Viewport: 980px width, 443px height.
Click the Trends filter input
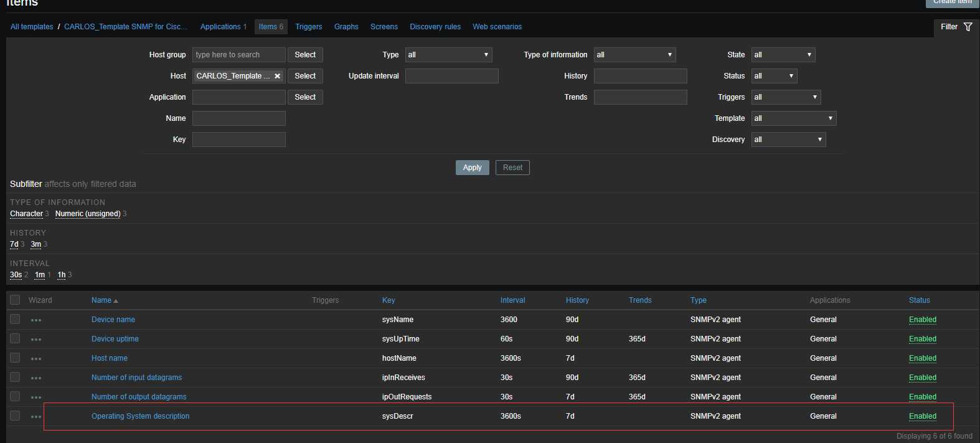[x=641, y=97]
